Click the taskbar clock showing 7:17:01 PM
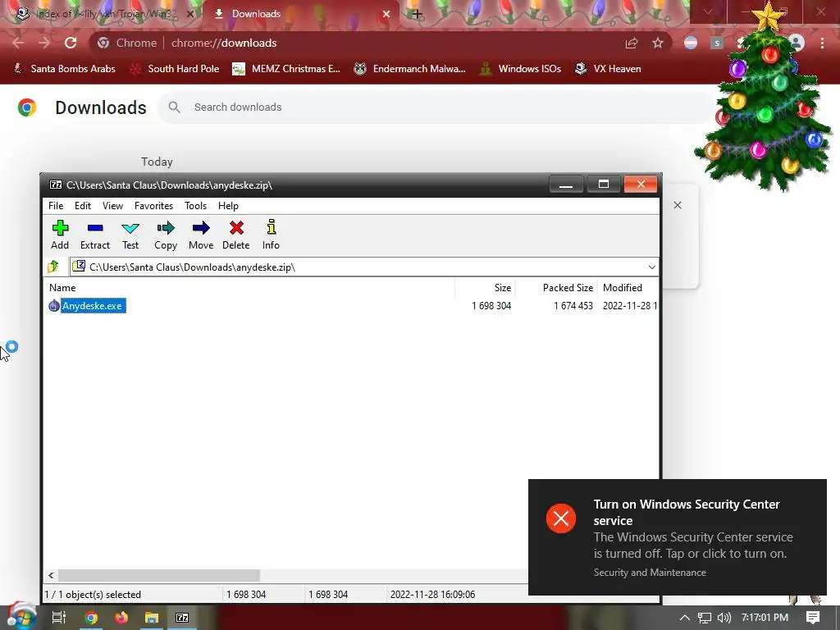 765,618
